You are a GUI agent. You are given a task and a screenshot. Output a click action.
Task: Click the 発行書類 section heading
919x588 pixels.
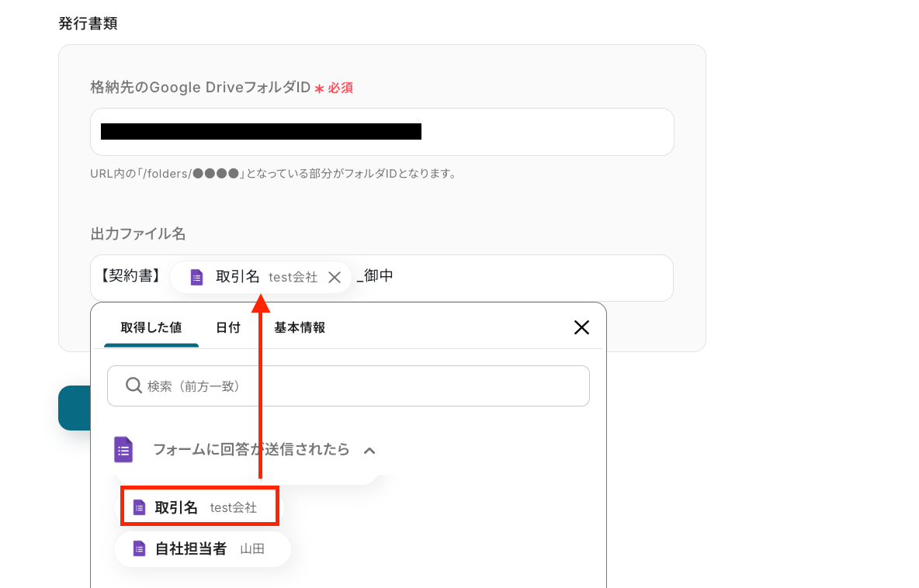[88, 23]
